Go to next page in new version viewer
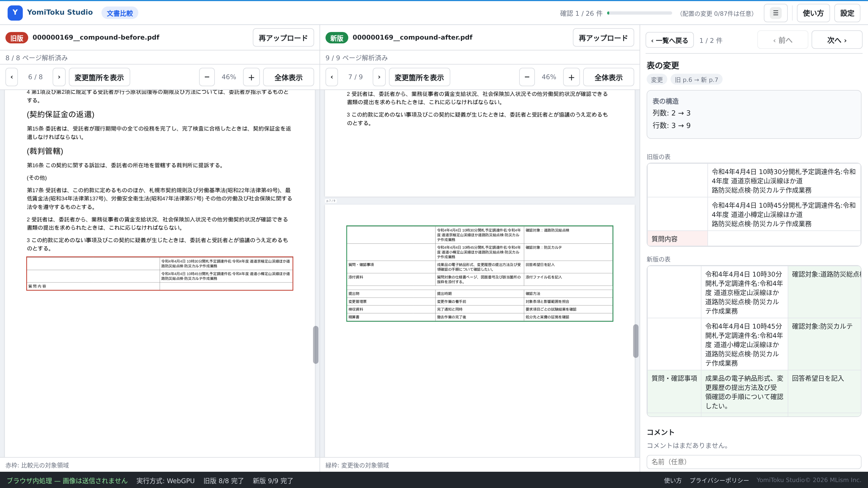 tap(379, 77)
